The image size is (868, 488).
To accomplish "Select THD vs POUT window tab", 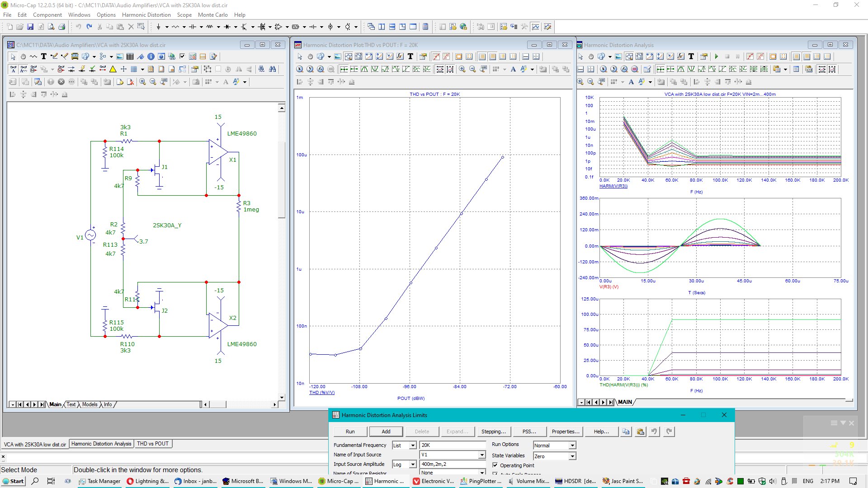I will [153, 444].
